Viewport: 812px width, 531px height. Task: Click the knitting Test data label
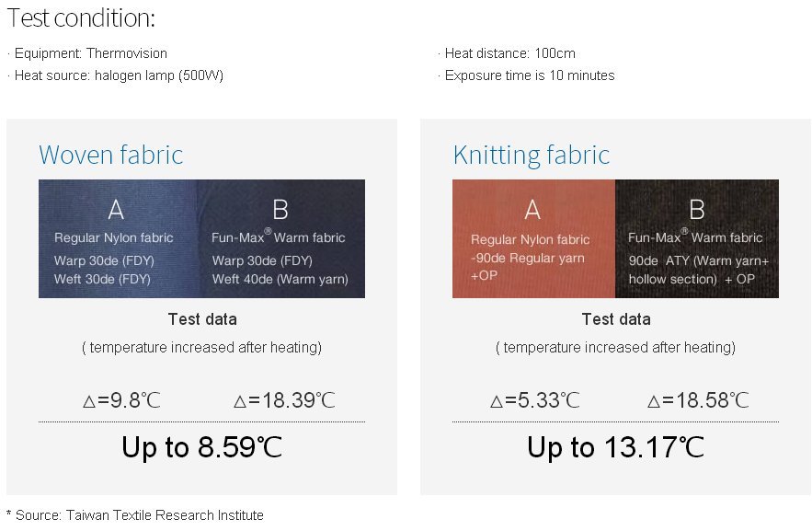(616, 319)
